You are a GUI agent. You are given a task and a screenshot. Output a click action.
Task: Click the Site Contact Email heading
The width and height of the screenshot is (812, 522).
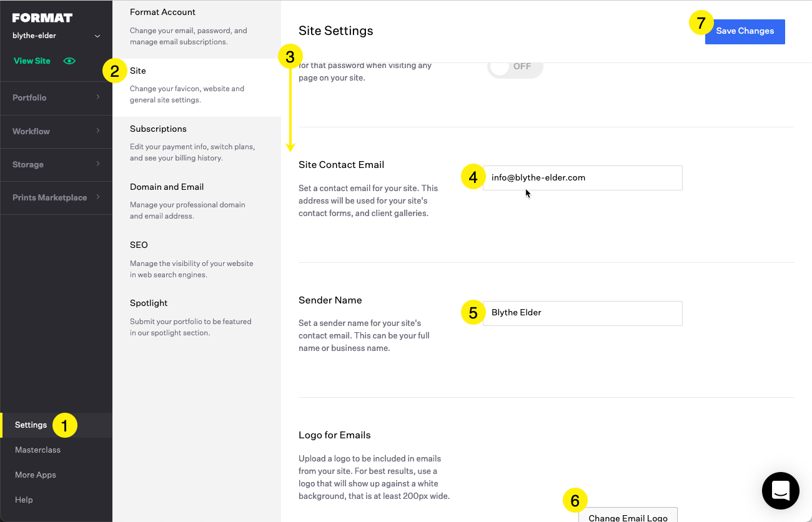point(342,165)
